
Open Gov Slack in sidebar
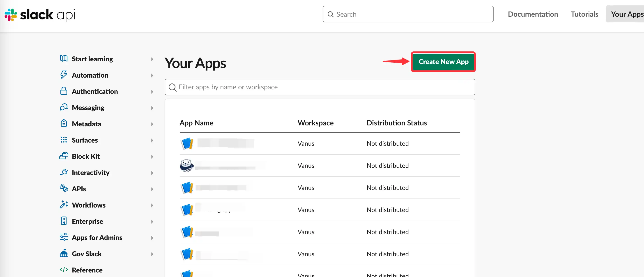click(x=87, y=254)
